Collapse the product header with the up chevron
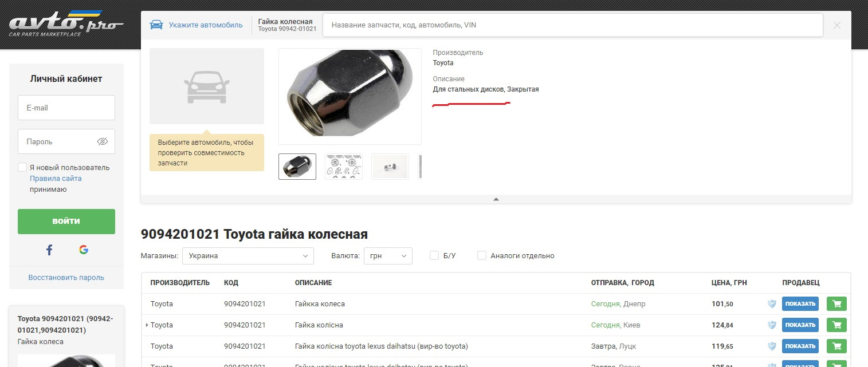This screenshot has height=367, width=868. click(x=496, y=200)
